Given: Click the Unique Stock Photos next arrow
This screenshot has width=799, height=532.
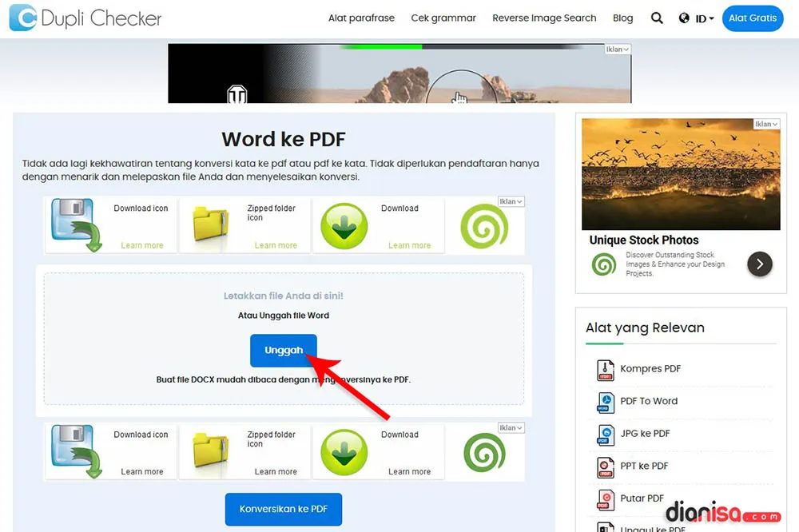Looking at the screenshot, I should pos(758,264).
